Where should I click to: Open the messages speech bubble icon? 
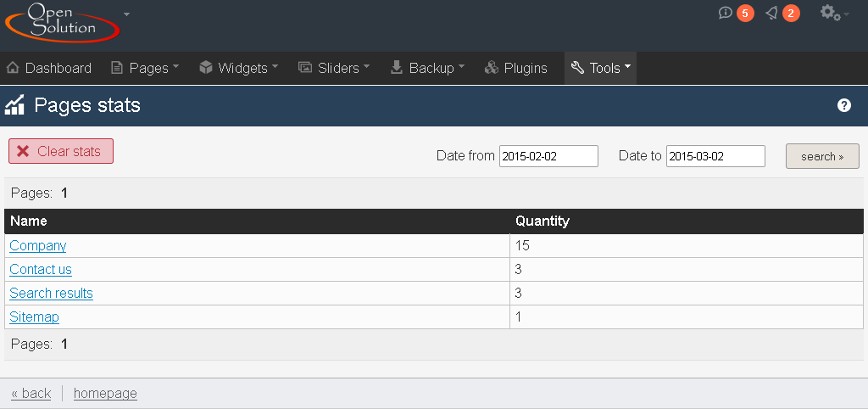coord(726,13)
